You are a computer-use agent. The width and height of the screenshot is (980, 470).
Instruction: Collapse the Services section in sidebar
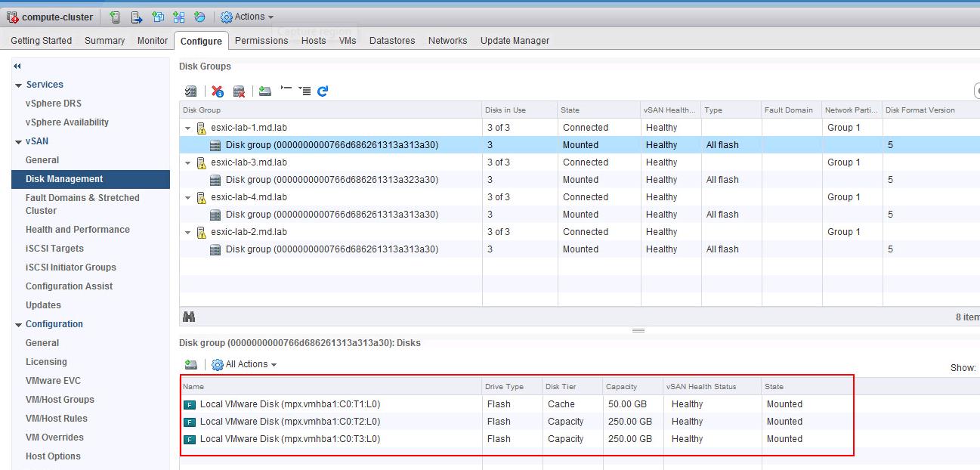coord(18,85)
